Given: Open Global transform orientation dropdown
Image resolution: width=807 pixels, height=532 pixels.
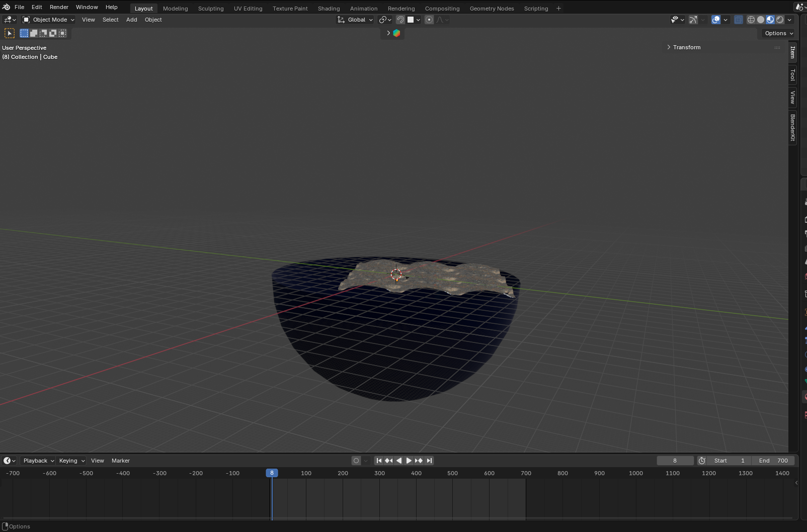Looking at the screenshot, I should point(355,20).
